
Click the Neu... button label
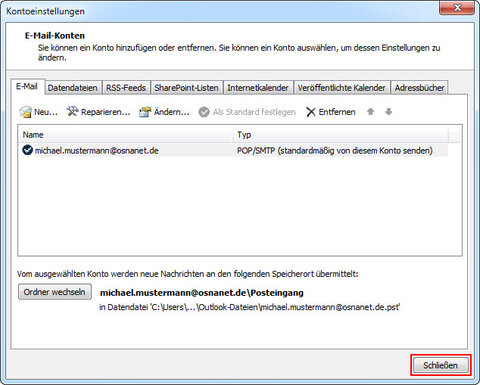[46, 112]
